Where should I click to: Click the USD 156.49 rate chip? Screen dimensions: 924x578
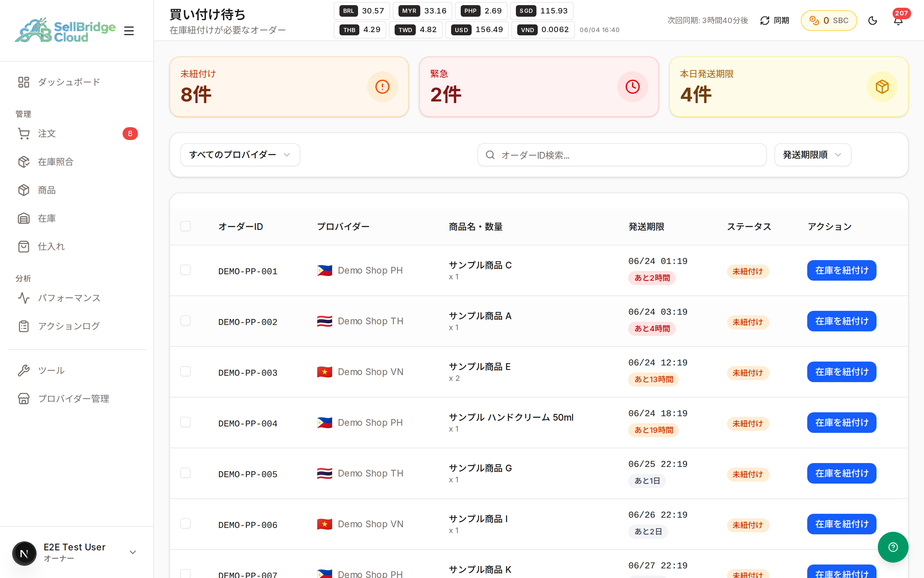point(477,30)
